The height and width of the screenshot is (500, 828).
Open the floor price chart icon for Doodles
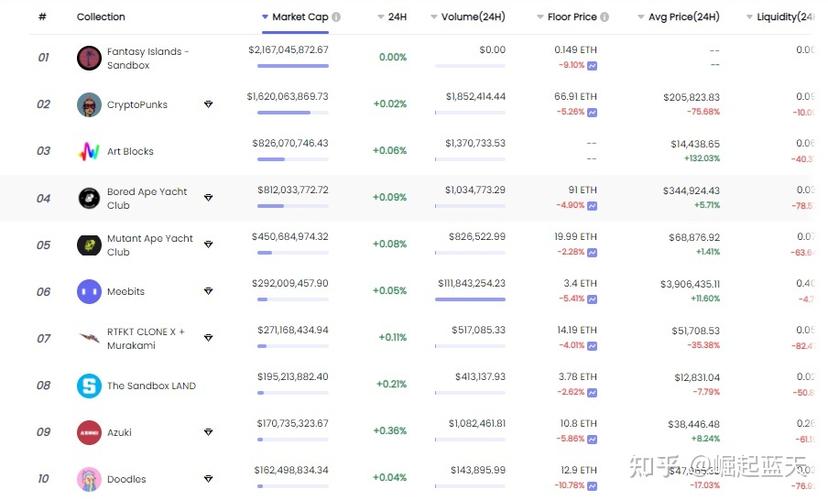click(592, 486)
